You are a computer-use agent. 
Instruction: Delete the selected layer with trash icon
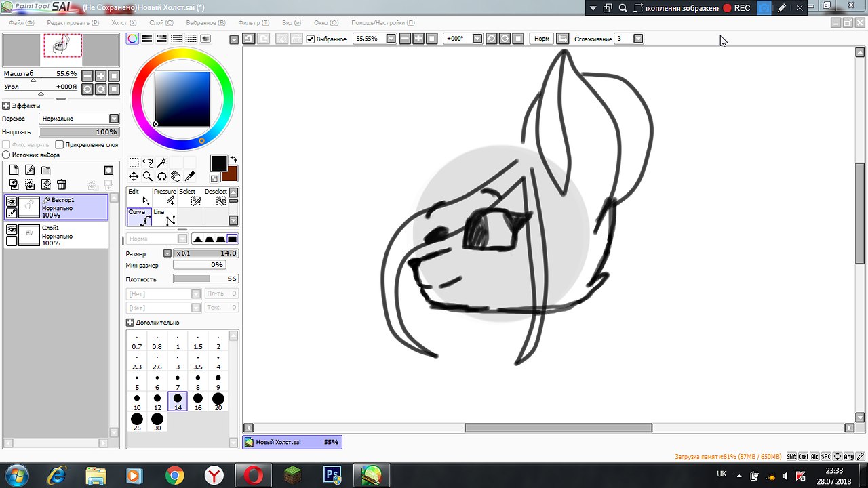point(61,184)
